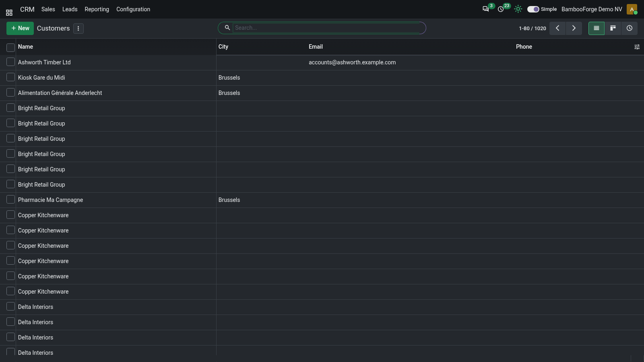Open the Configuration menu
The height and width of the screenshot is (362, 644).
click(133, 9)
